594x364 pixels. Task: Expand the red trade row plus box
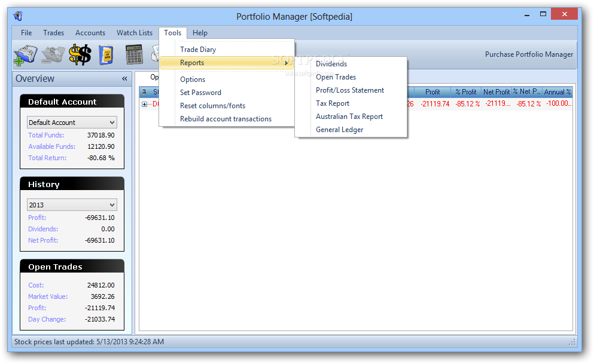click(144, 104)
